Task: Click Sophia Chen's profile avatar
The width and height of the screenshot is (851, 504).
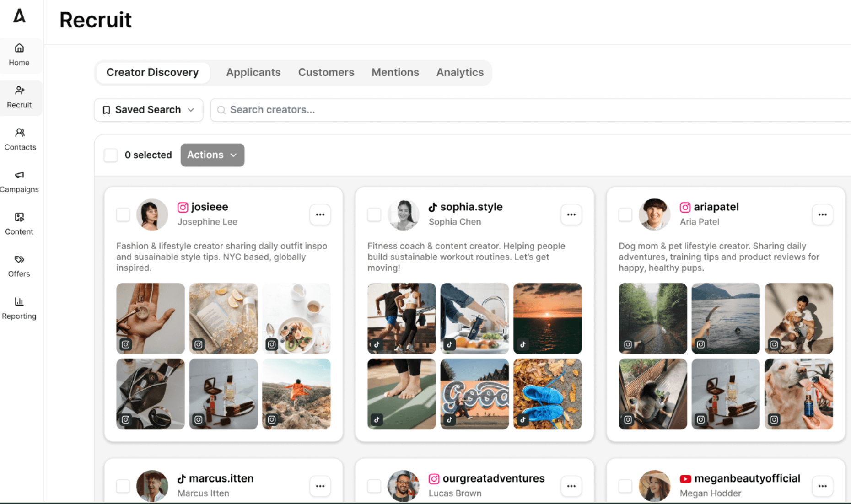Action: pyautogui.click(x=403, y=214)
